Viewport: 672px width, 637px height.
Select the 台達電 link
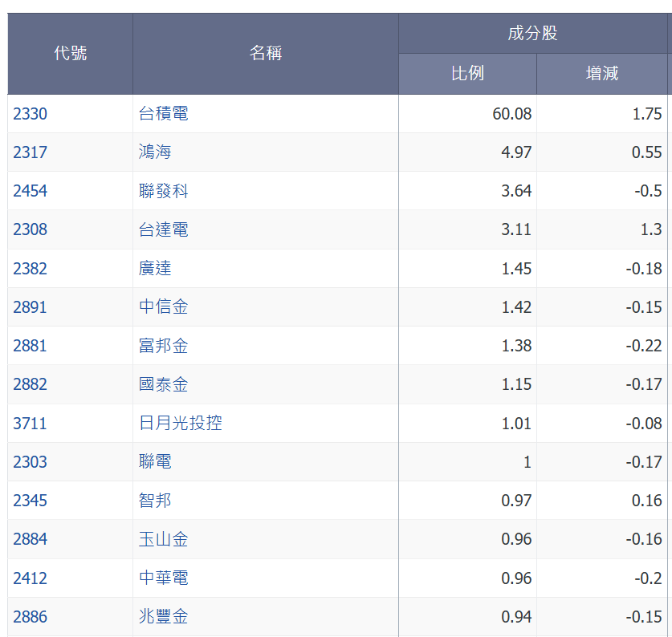pos(161,229)
